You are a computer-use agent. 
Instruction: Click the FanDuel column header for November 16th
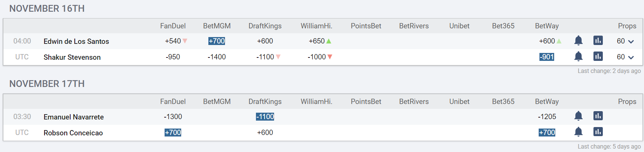(x=173, y=26)
